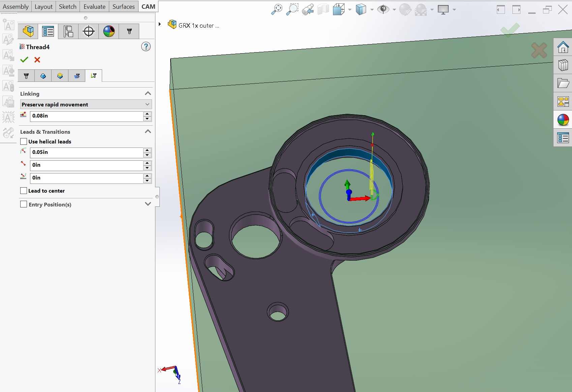The image size is (572, 392).
Task: Tick the Entry Position(s) checkbox
Action: tap(24, 204)
